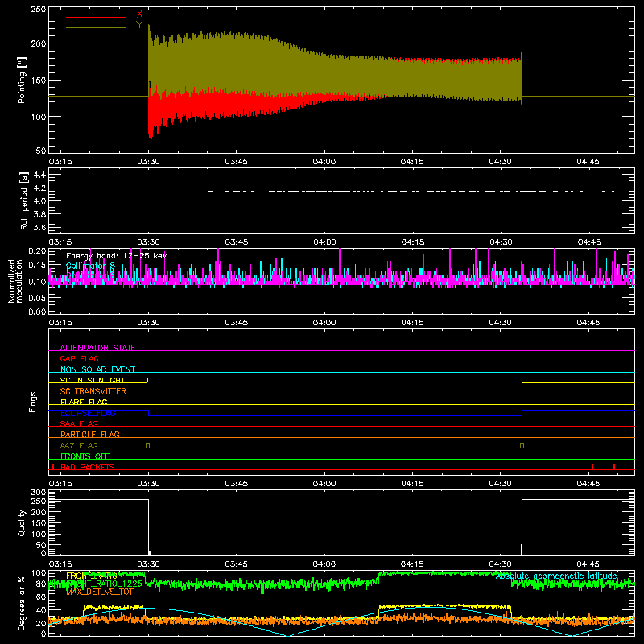This screenshot has height=644, width=644.
Task: Click ECLIPSE_FLAG rising edge near 04:33
Action: [x=522, y=413]
